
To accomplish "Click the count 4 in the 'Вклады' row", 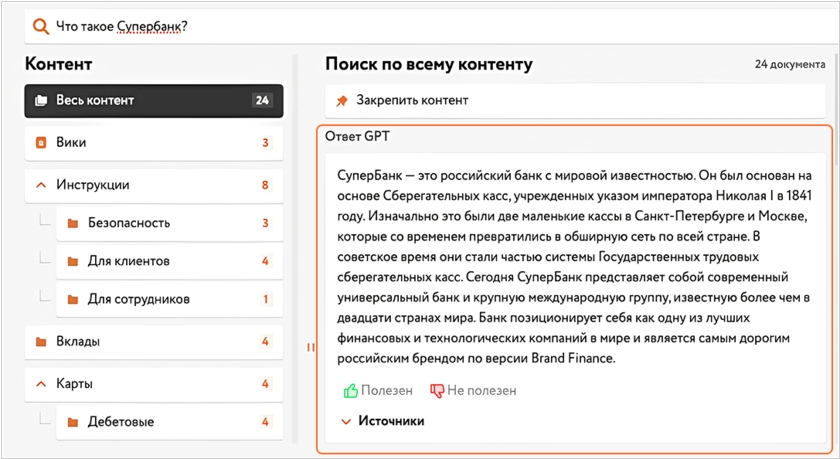I will pos(265,342).
